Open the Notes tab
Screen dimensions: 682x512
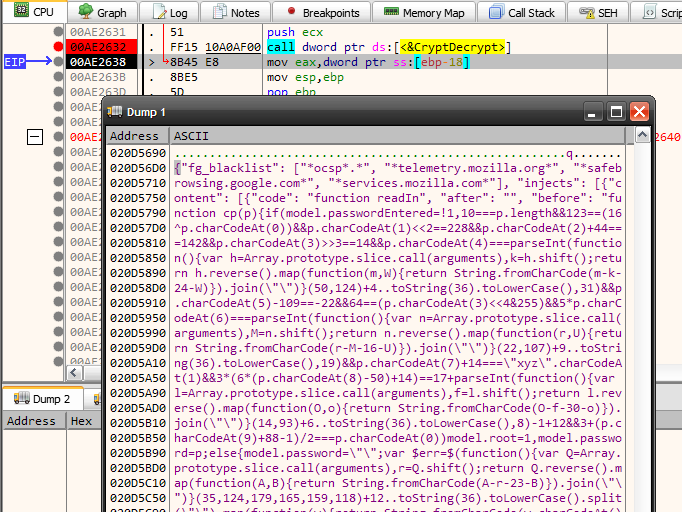[x=236, y=13]
